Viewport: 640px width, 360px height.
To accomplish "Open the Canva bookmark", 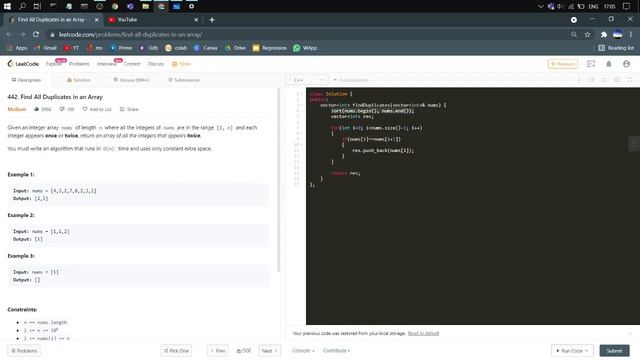I will point(206,48).
